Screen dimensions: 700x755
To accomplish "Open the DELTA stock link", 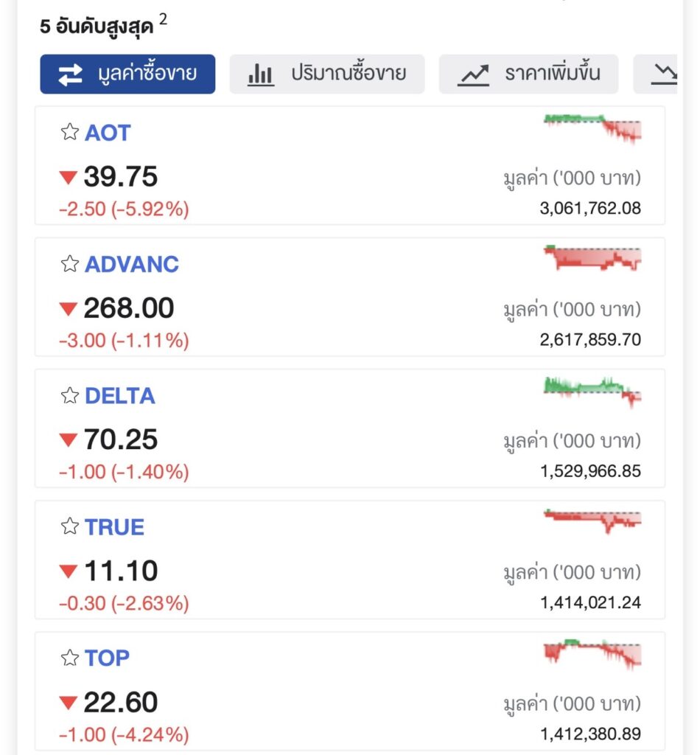I will (x=120, y=396).
